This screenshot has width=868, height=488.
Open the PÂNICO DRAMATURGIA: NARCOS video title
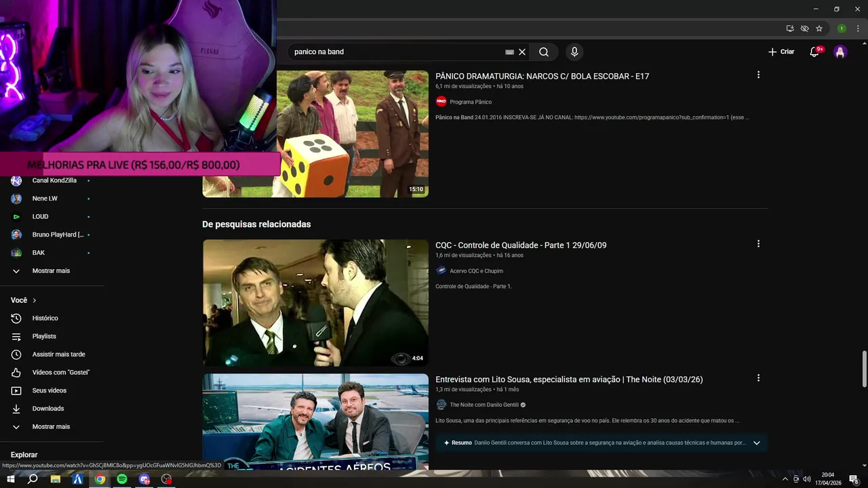[542, 77]
